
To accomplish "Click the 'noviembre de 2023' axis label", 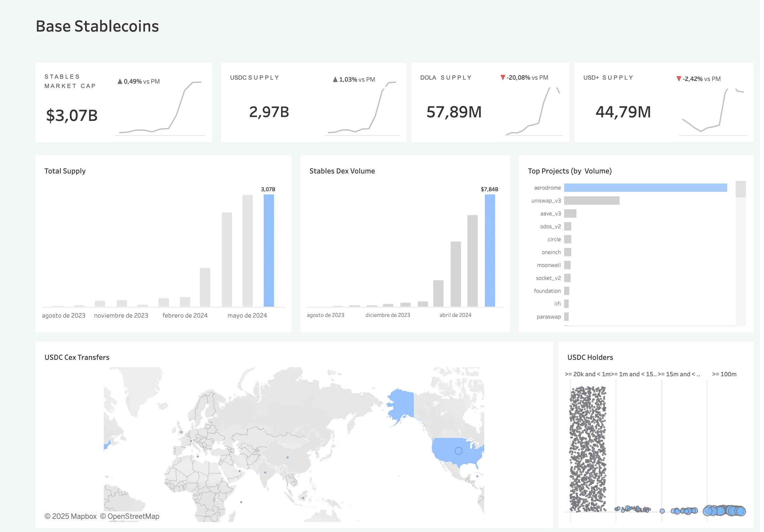I will point(121,316).
